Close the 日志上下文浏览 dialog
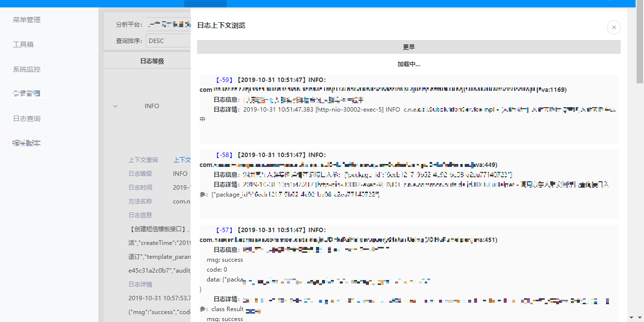This screenshot has height=322, width=644. coord(613,28)
